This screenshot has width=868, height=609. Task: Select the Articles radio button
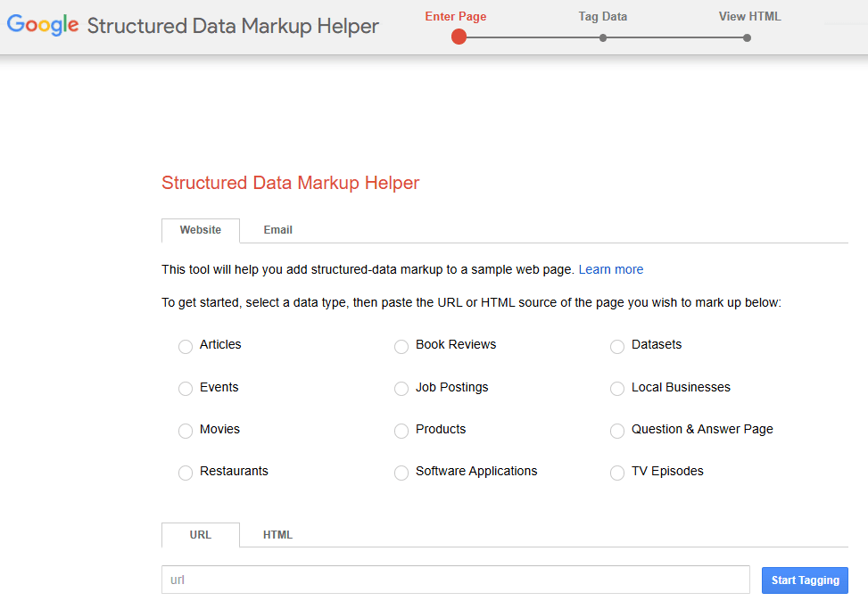click(x=186, y=346)
